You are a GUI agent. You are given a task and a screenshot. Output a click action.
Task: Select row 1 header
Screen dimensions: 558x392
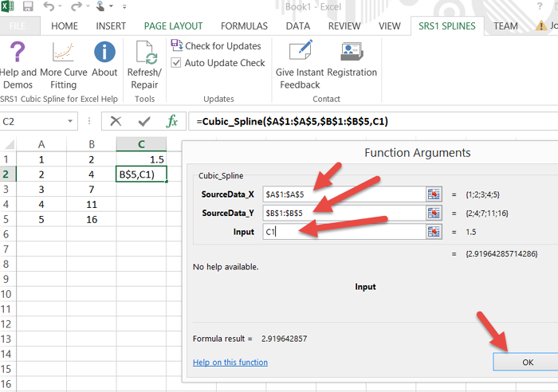(6, 159)
